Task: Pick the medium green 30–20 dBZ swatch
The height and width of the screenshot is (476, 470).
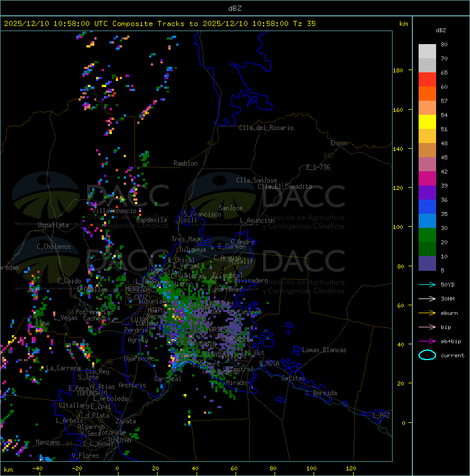Action: point(427,235)
